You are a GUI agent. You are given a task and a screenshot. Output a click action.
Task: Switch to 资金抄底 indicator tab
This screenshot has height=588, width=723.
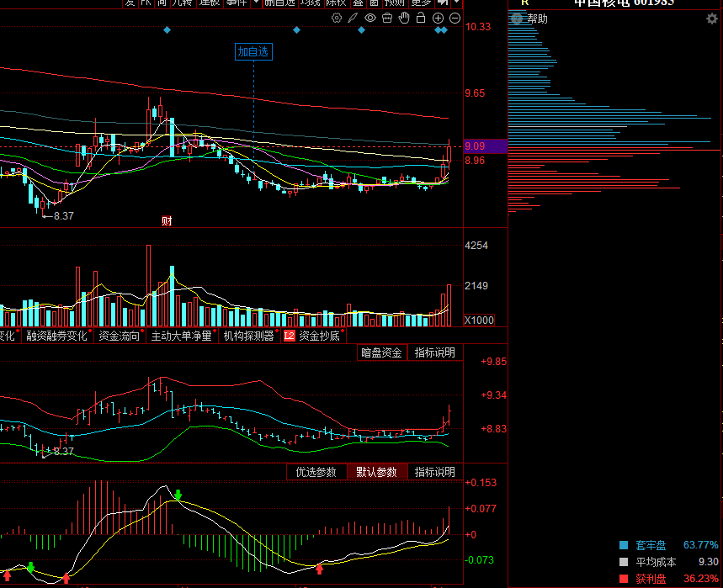(320, 336)
